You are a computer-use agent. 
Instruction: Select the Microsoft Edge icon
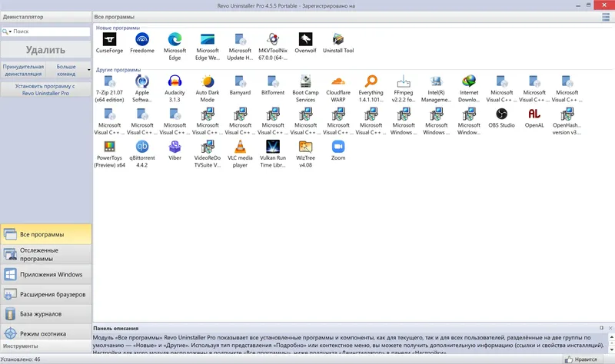(175, 39)
